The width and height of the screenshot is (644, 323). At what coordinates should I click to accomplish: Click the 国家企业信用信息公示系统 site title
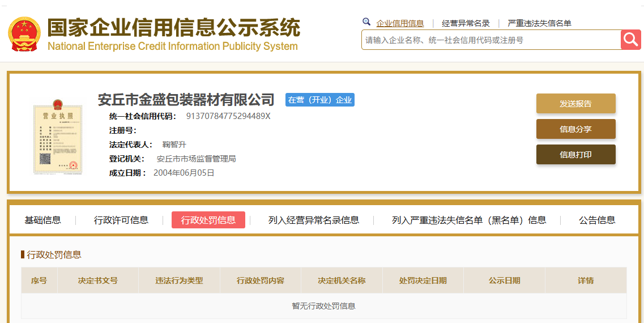pos(174,28)
